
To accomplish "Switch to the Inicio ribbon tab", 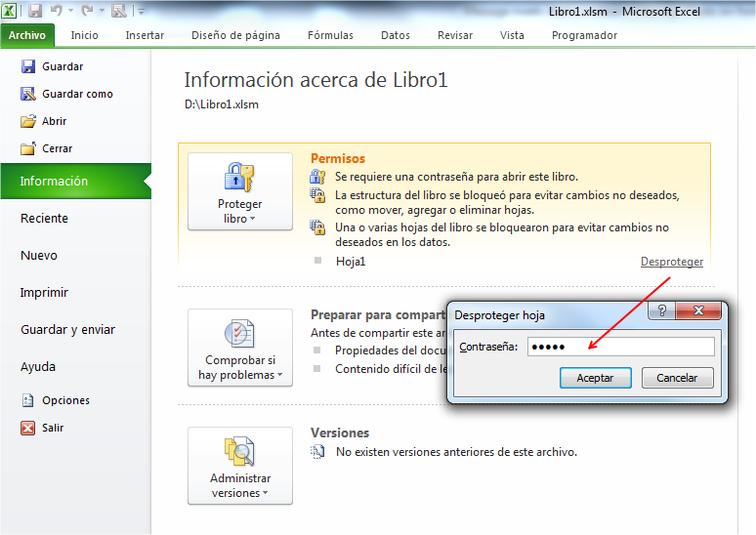I will point(84,35).
